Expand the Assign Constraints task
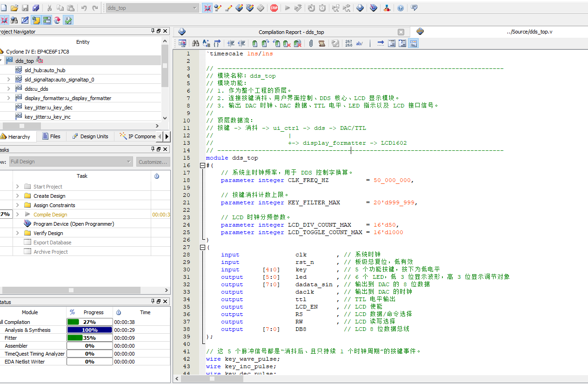The image size is (588, 384). 17,205
